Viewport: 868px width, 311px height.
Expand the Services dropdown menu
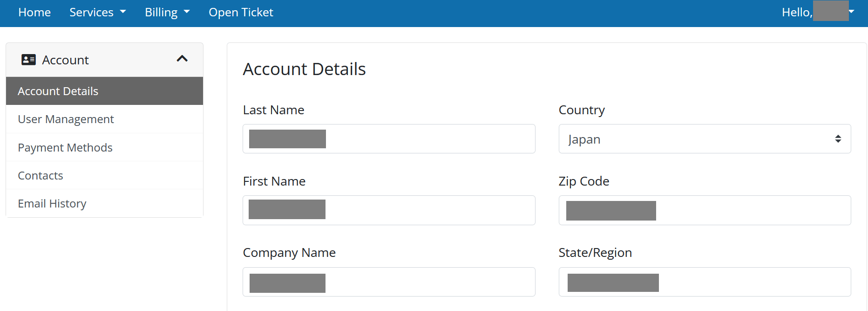point(98,13)
